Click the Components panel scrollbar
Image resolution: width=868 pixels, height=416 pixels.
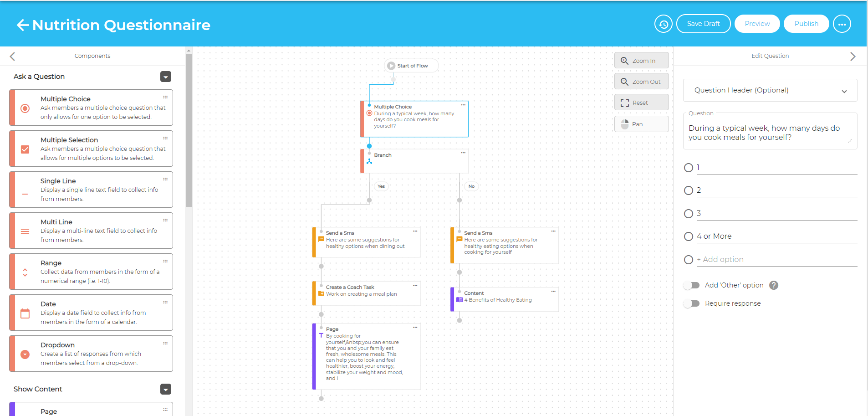[189, 130]
